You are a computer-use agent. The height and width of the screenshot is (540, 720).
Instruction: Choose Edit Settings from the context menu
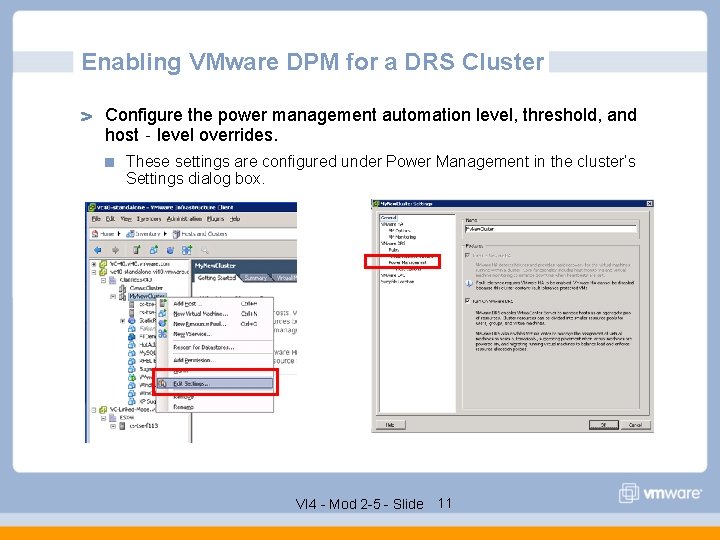pyautogui.click(x=215, y=383)
